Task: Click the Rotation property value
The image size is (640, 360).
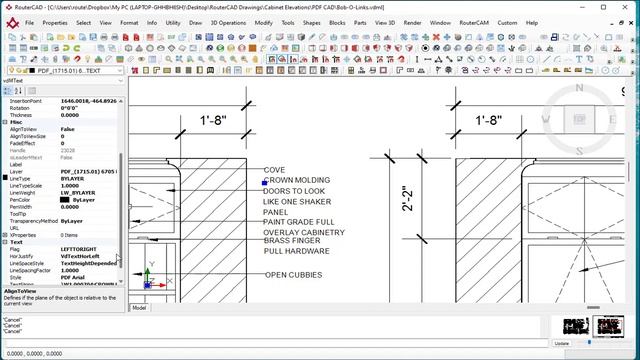Action: click(89, 108)
